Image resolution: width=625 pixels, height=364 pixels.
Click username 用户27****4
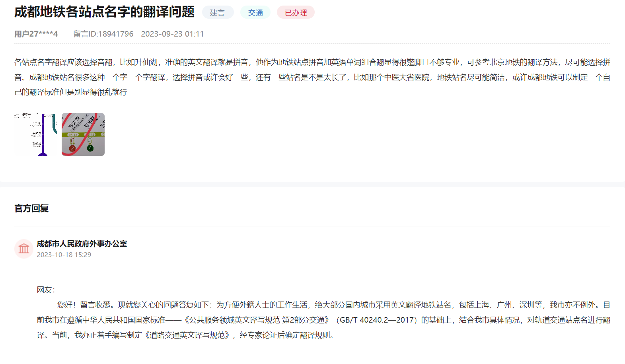(36, 34)
